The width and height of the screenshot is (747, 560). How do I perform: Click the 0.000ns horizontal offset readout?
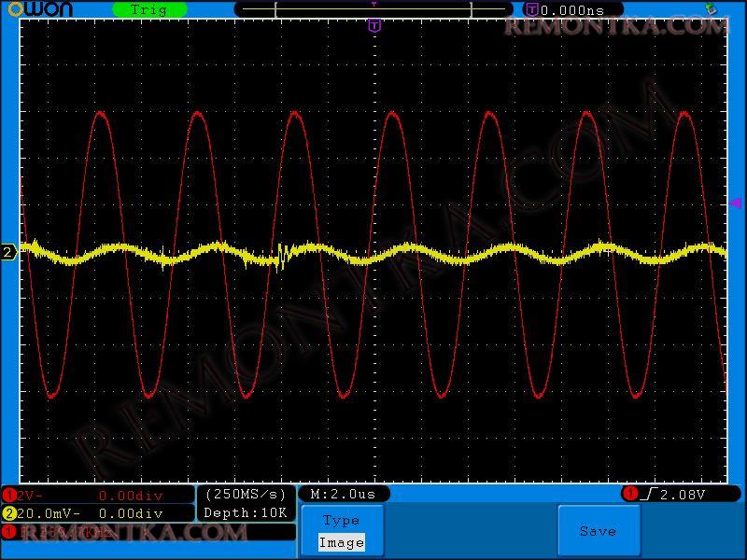point(572,9)
